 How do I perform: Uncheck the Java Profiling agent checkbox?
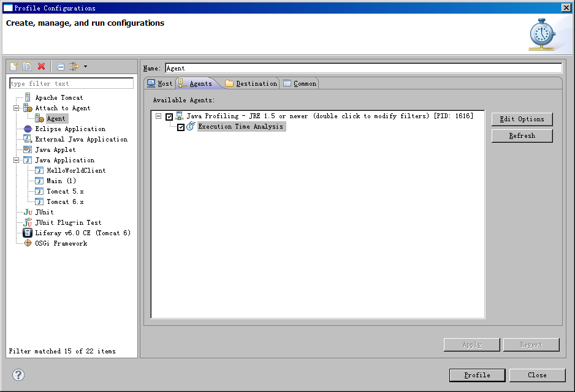[169, 116]
